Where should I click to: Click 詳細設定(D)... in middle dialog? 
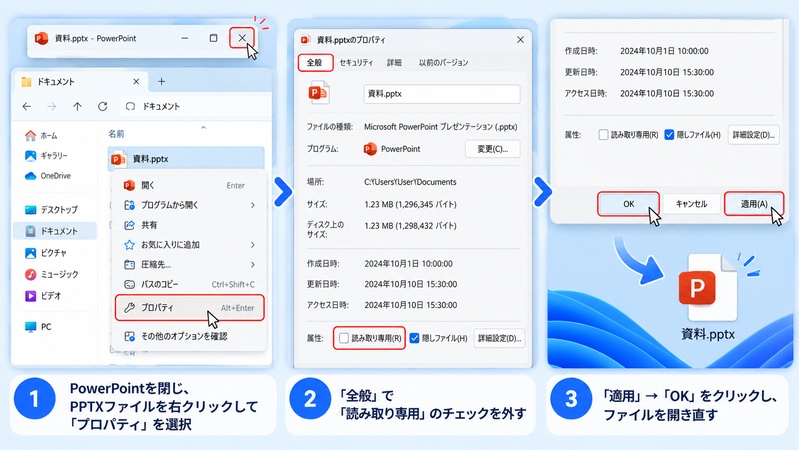click(x=499, y=338)
